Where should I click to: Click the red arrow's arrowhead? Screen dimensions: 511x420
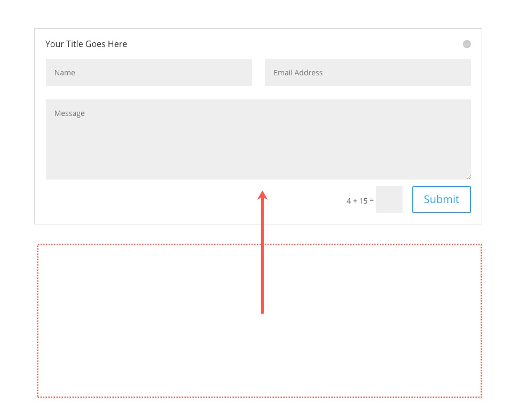coord(262,196)
